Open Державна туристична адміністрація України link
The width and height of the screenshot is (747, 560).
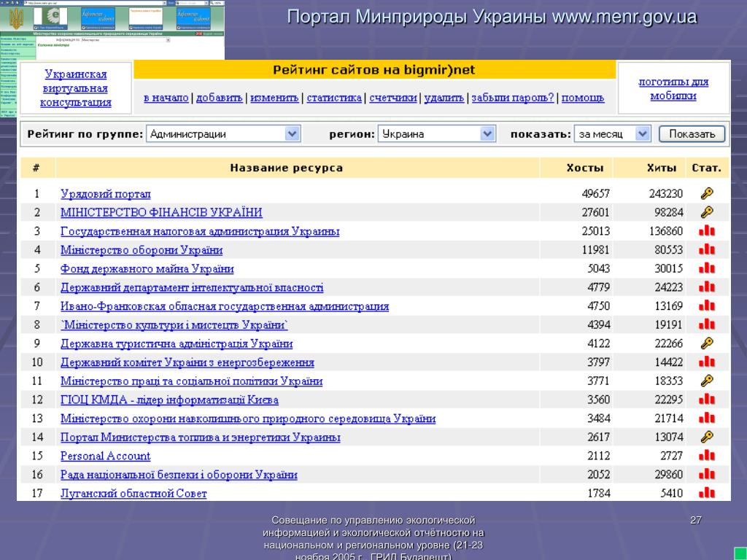click(x=177, y=343)
